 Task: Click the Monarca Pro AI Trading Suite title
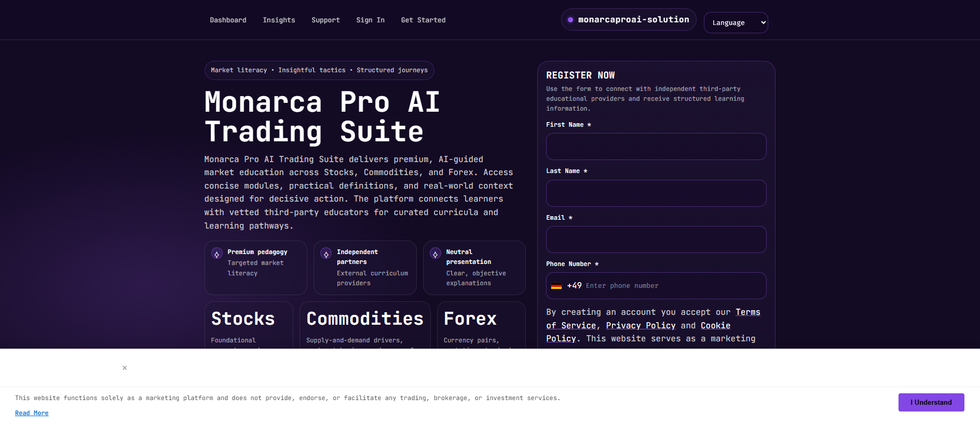[322, 117]
